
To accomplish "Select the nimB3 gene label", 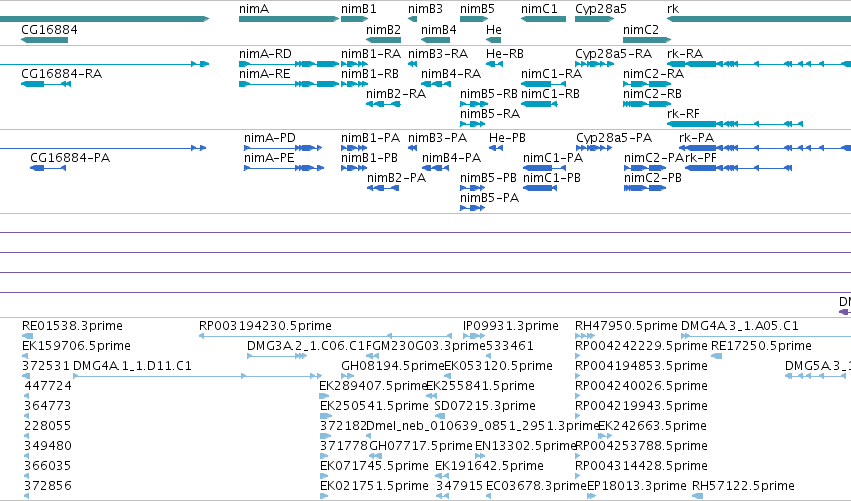I will [426, 9].
